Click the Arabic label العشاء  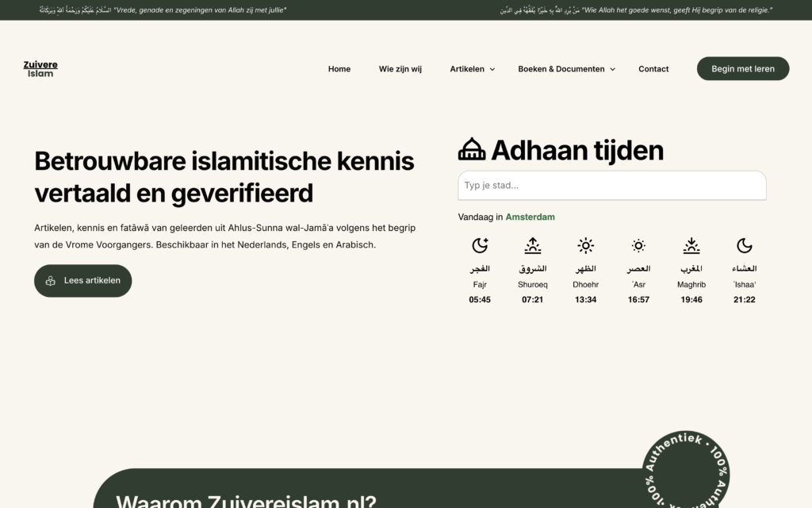pyautogui.click(x=744, y=268)
